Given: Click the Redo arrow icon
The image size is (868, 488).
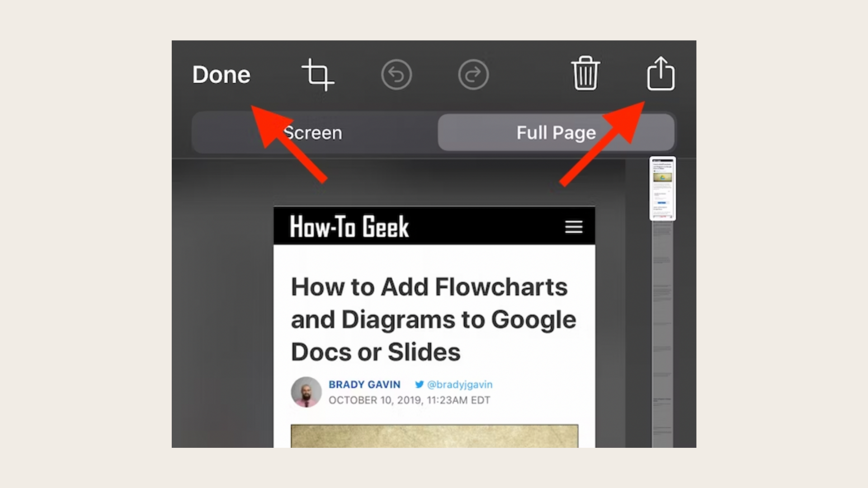Looking at the screenshot, I should 473,75.
